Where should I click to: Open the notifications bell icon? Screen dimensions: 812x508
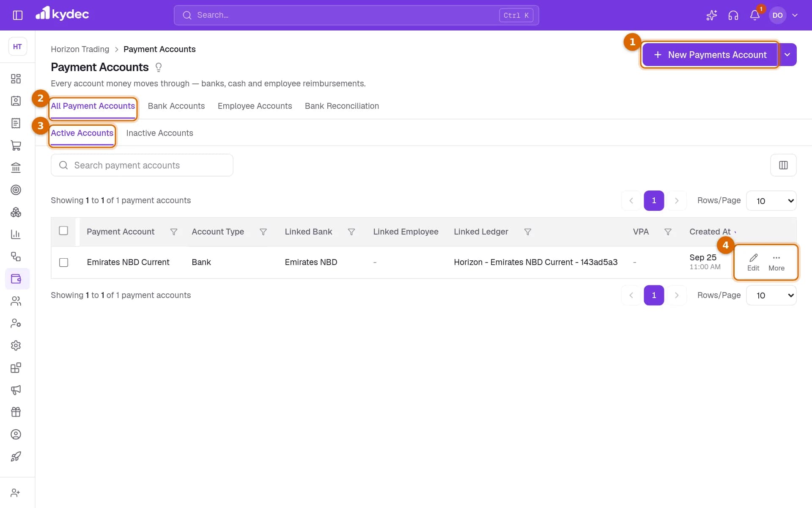755,15
